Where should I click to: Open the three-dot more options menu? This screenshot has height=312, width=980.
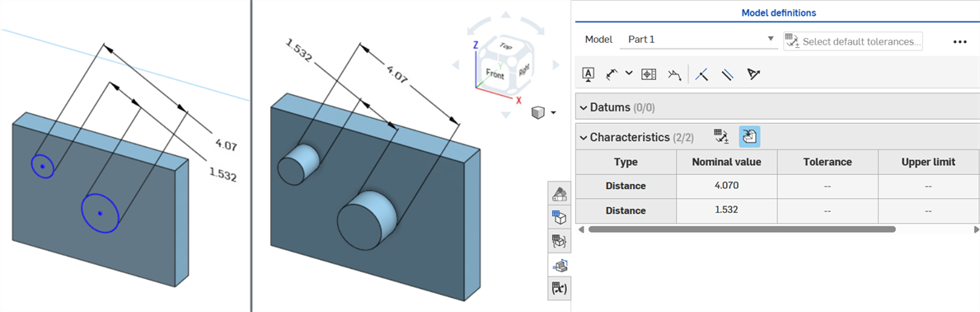pos(960,41)
